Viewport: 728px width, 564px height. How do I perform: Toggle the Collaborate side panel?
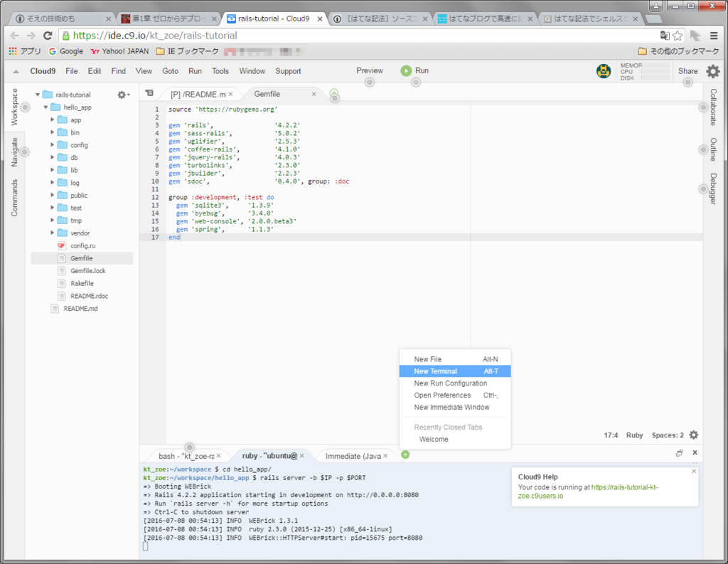[x=713, y=107]
